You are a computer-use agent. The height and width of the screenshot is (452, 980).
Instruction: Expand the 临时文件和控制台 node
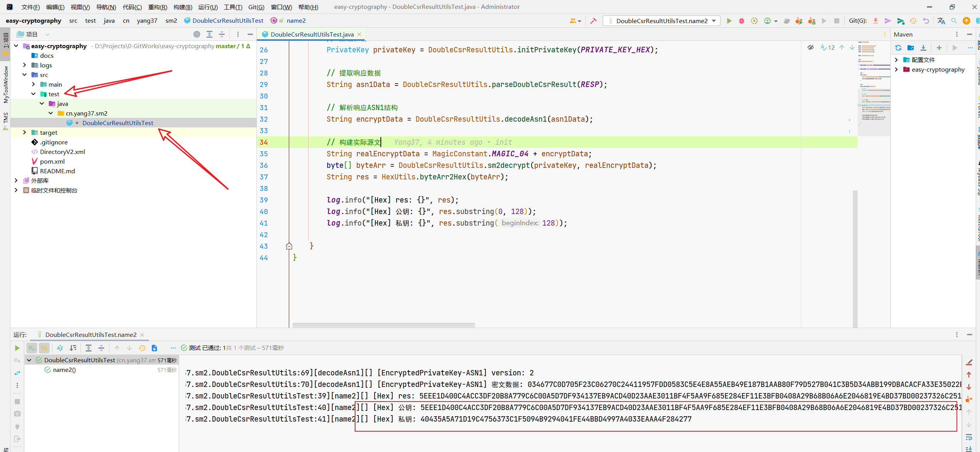pos(16,190)
